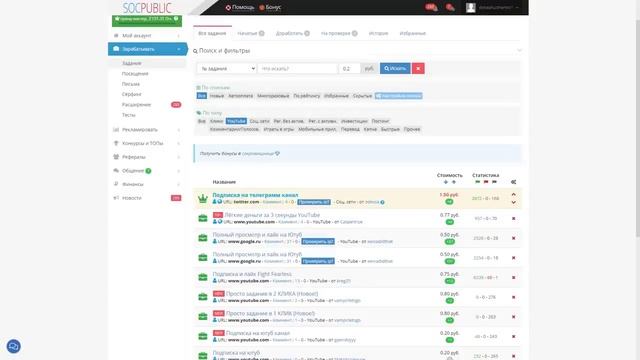Image resolution: width=640 pixels, height=360 pixels.
Task: Open the username dropdown in top bar
Action: [500, 7]
